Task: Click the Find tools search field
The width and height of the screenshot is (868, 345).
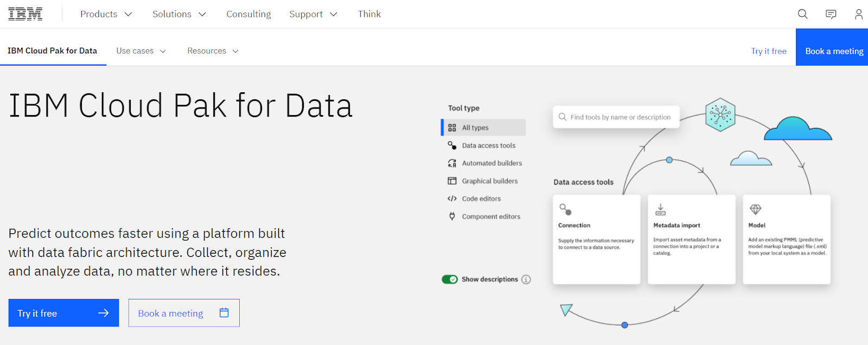Action: pyautogui.click(x=616, y=117)
